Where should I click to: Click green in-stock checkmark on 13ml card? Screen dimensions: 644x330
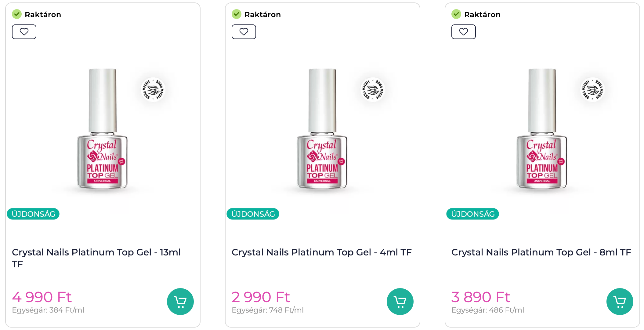[17, 14]
